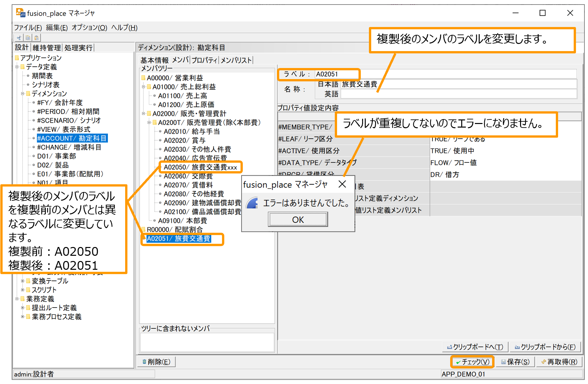Click the export icon on クリップボードへ(T) button

click(450, 347)
